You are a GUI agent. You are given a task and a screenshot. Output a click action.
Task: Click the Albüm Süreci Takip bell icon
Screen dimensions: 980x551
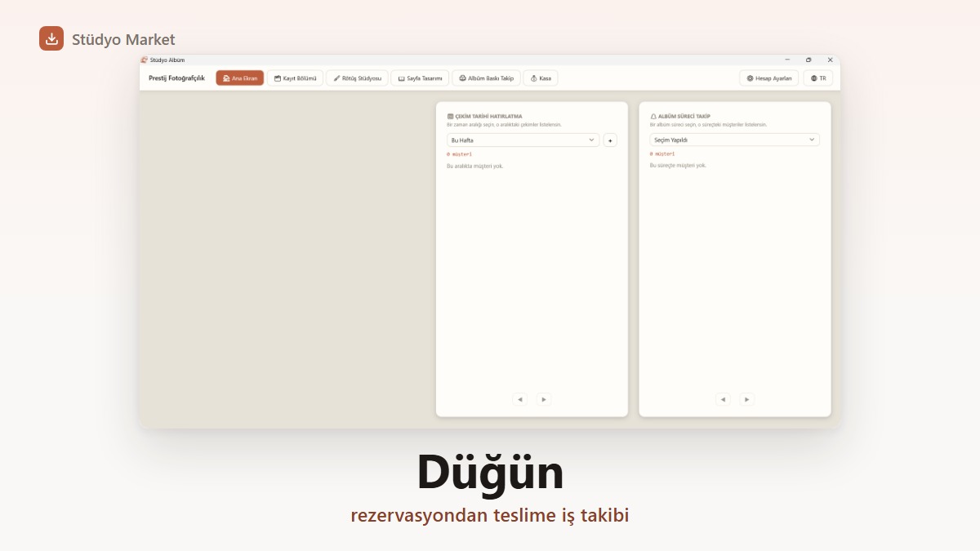point(653,117)
